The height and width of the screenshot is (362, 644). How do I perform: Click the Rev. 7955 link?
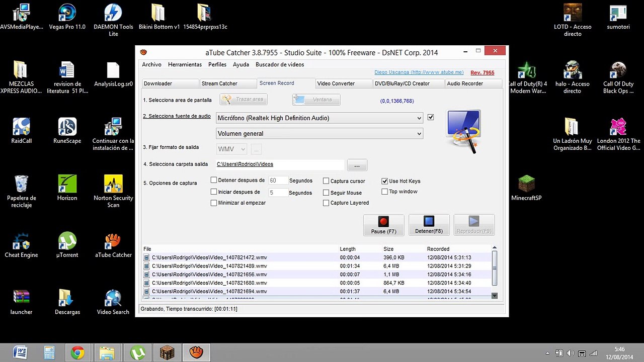tap(482, 72)
